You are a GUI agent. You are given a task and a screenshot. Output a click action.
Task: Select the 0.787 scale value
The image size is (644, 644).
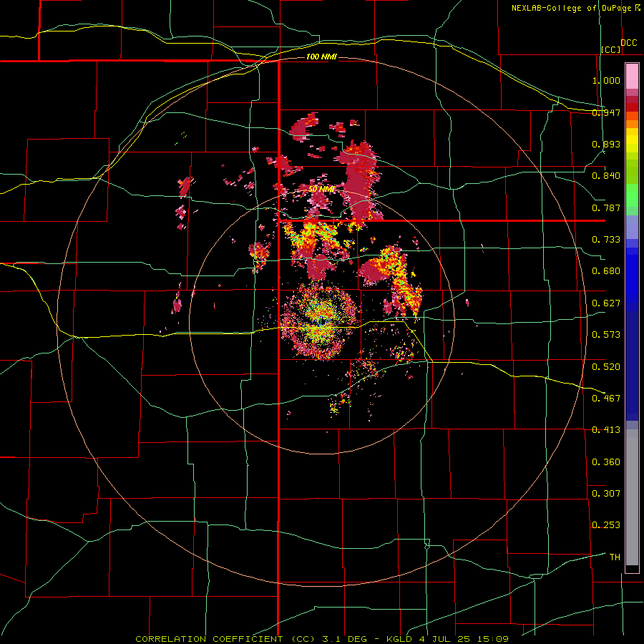(x=606, y=208)
